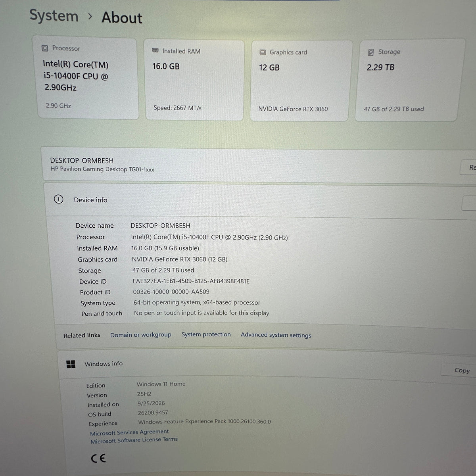
Task: Click the CE certification mark
Action: click(98, 458)
